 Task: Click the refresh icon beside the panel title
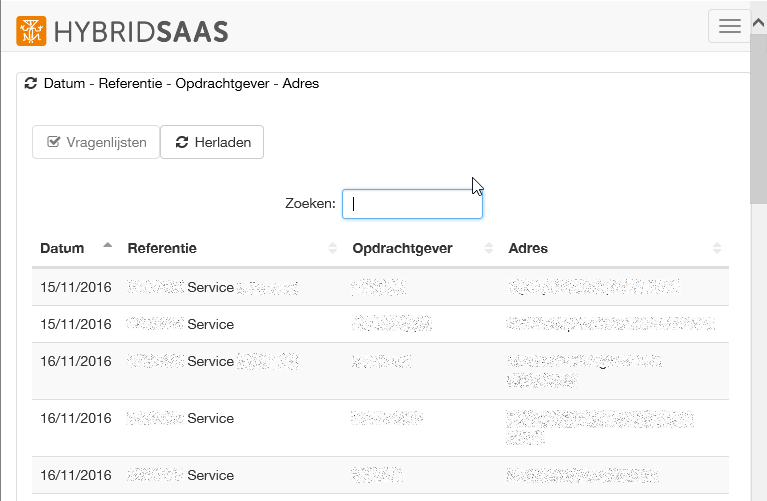(30, 84)
